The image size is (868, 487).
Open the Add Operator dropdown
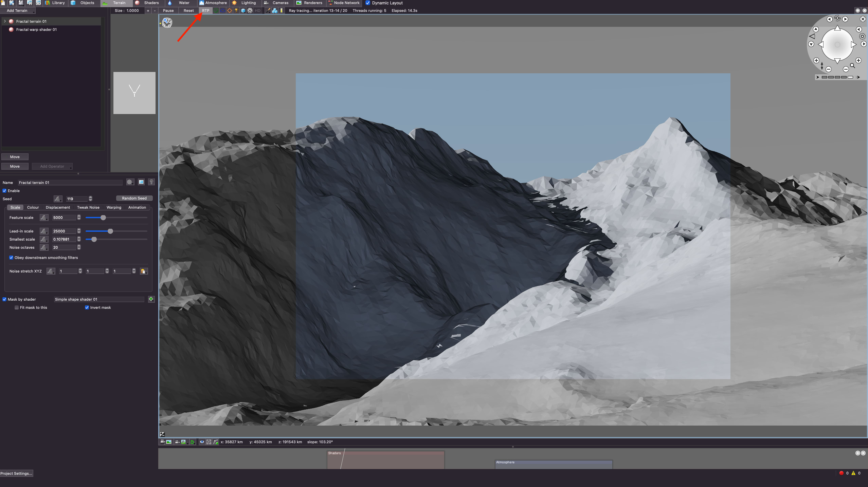pos(52,166)
